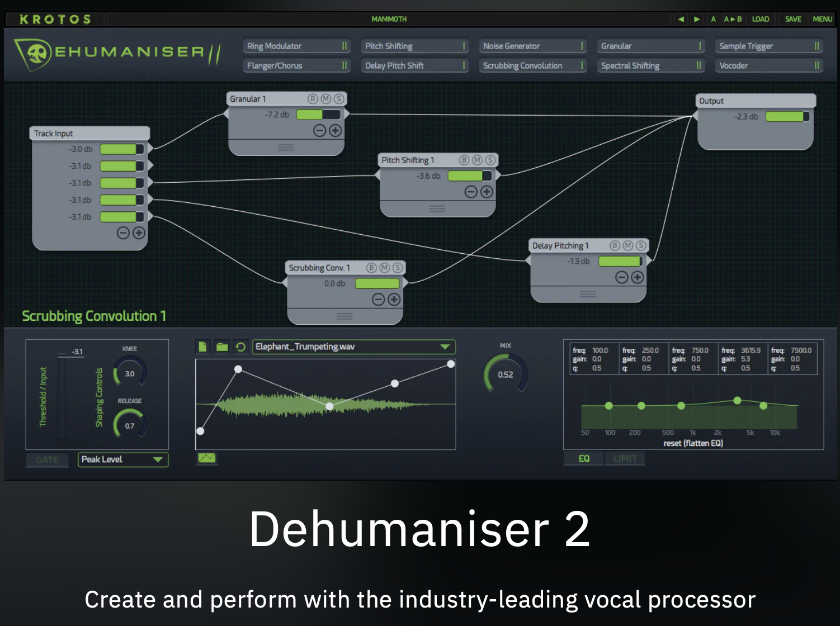Open the sample folder browser icon
This screenshot has height=626, width=840.
[x=222, y=347]
